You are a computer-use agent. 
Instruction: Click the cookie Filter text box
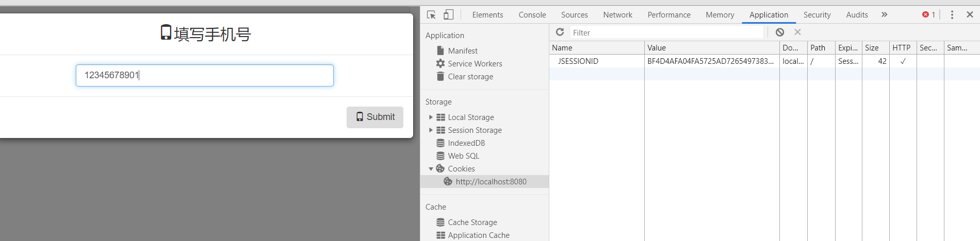[665, 32]
